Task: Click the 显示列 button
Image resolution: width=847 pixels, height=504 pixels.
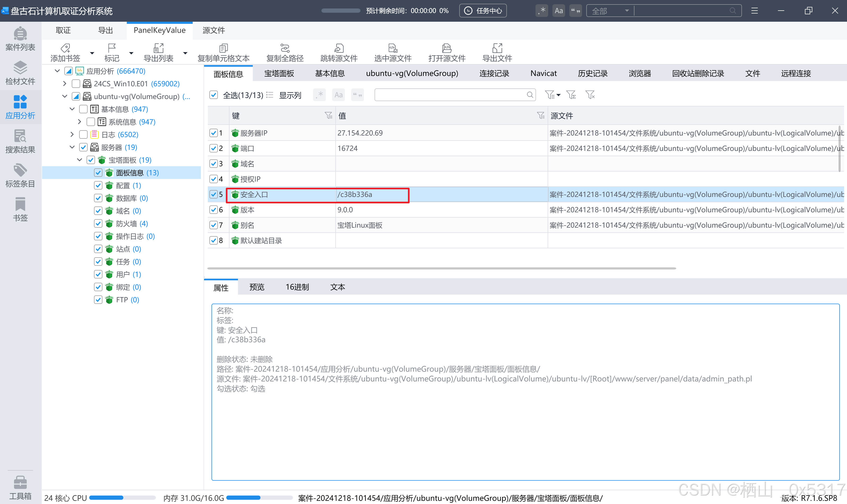Action: point(290,95)
